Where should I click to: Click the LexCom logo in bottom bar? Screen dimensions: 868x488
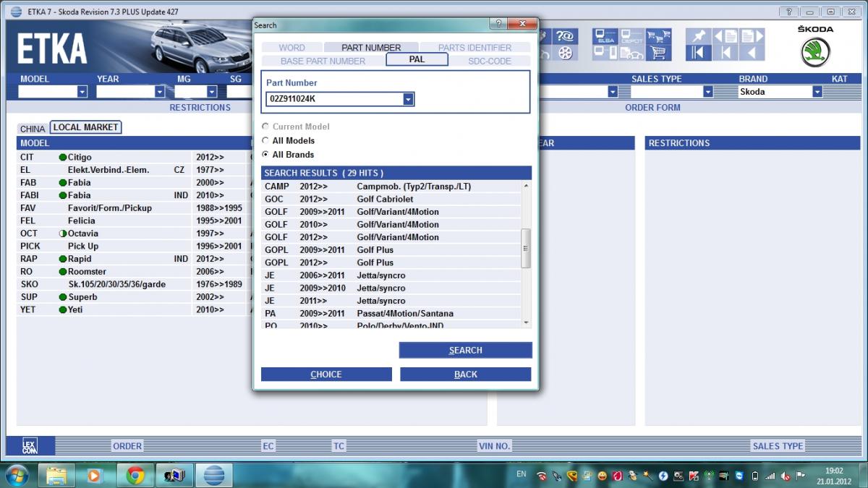tap(30, 445)
